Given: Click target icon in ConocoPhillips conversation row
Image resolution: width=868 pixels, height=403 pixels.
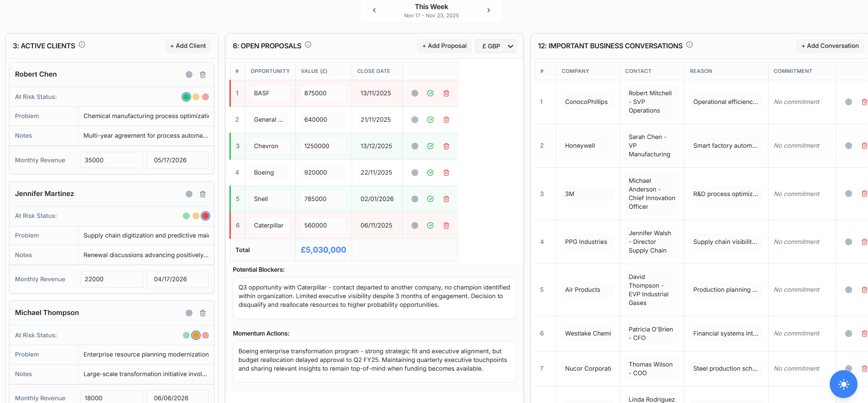Looking at the screenshot, I should coord(848,102).
